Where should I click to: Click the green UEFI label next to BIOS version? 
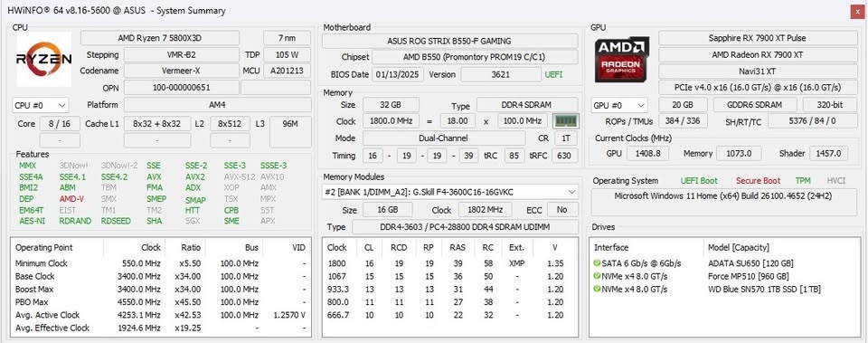tap(553, 74)
